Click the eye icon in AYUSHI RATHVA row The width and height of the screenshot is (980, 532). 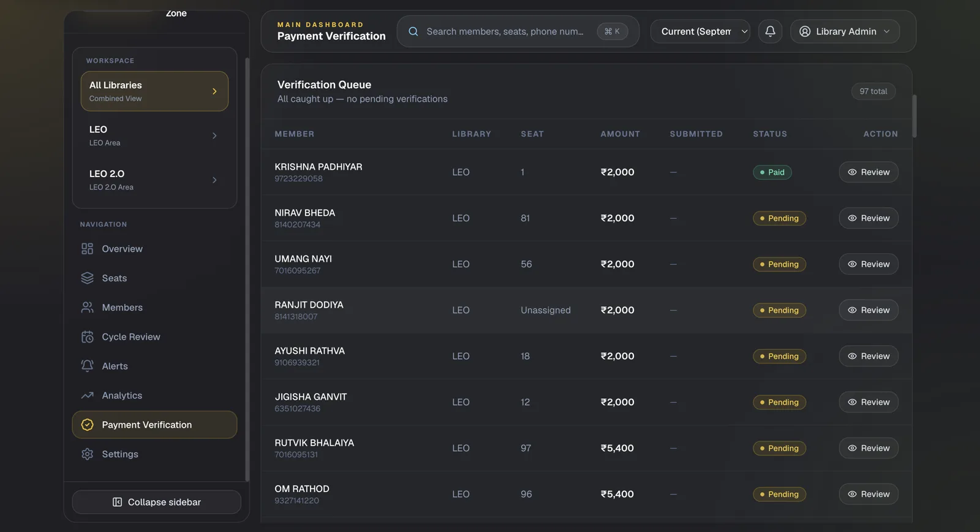pos(852,356)
